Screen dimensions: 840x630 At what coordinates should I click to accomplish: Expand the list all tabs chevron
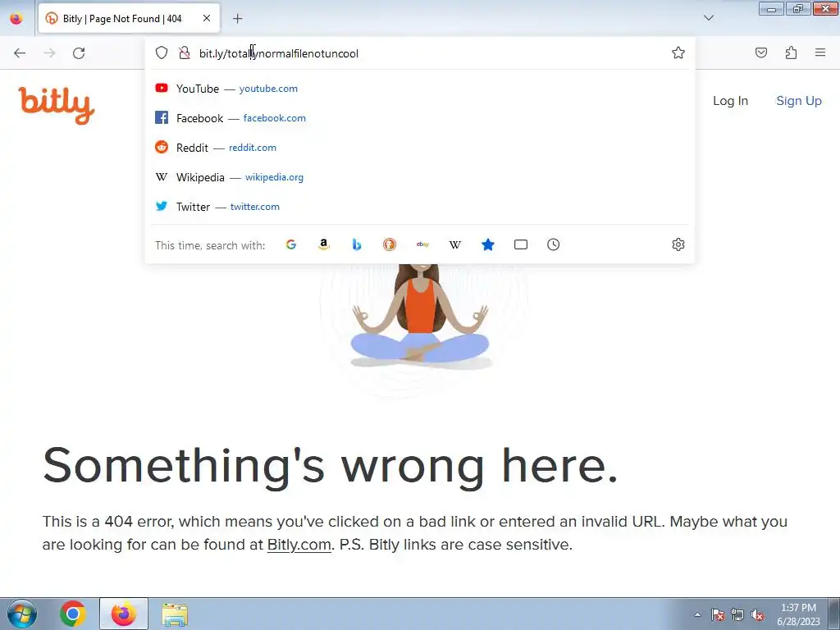(x=708, y=18)
